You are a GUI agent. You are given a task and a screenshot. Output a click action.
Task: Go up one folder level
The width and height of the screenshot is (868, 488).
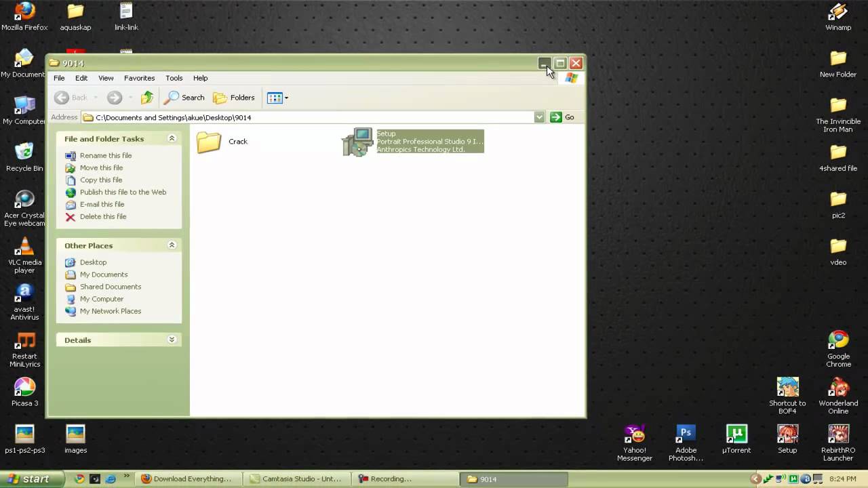(147, 98)
